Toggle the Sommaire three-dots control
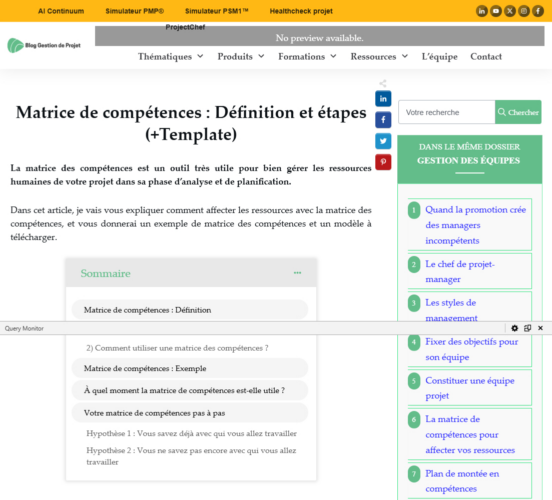The height and width of the screenshot is (500, 552). (297, 273)
